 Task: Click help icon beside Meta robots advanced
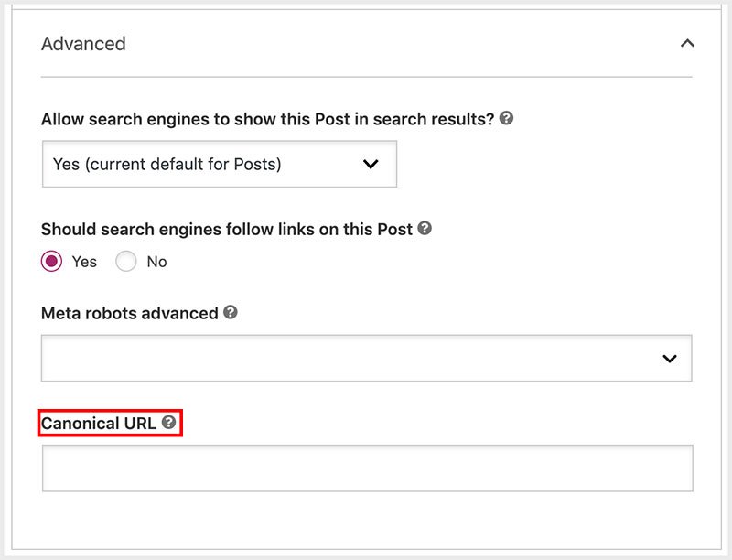[x=231, y=312]
